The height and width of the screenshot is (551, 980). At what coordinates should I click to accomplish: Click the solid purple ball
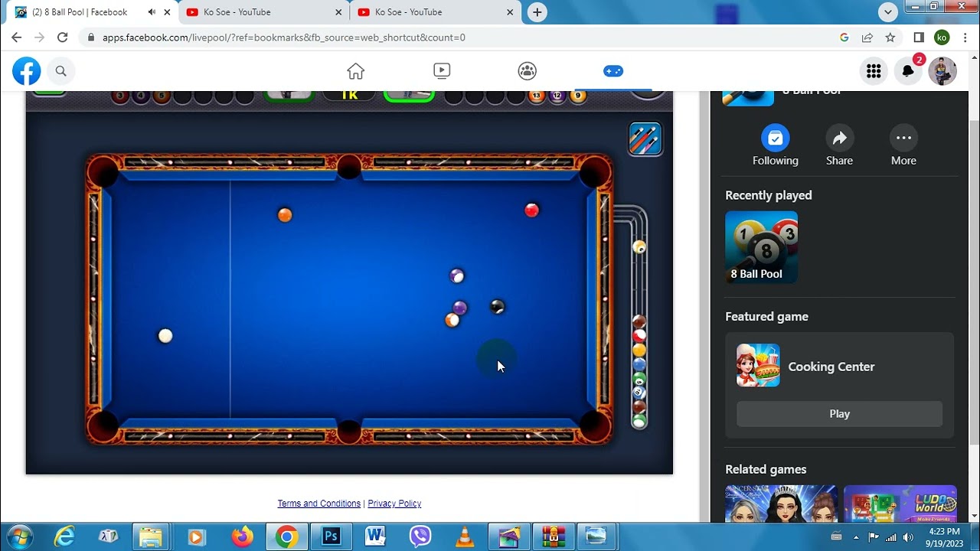pyautogui.click(x=460, y=308)
